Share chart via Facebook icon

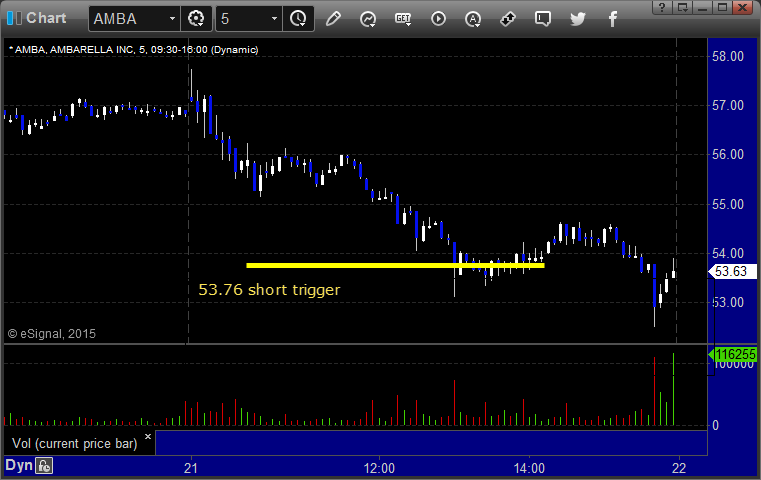[x=612, y=19]
